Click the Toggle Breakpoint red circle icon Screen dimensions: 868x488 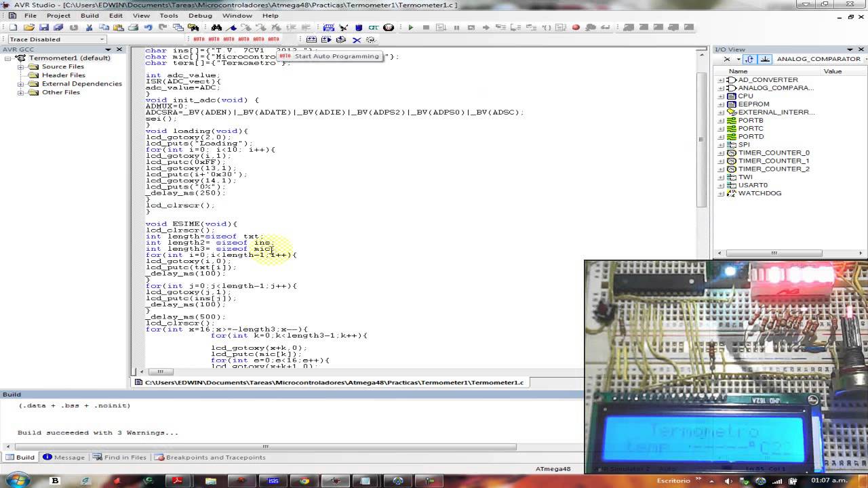coord(576,28)
